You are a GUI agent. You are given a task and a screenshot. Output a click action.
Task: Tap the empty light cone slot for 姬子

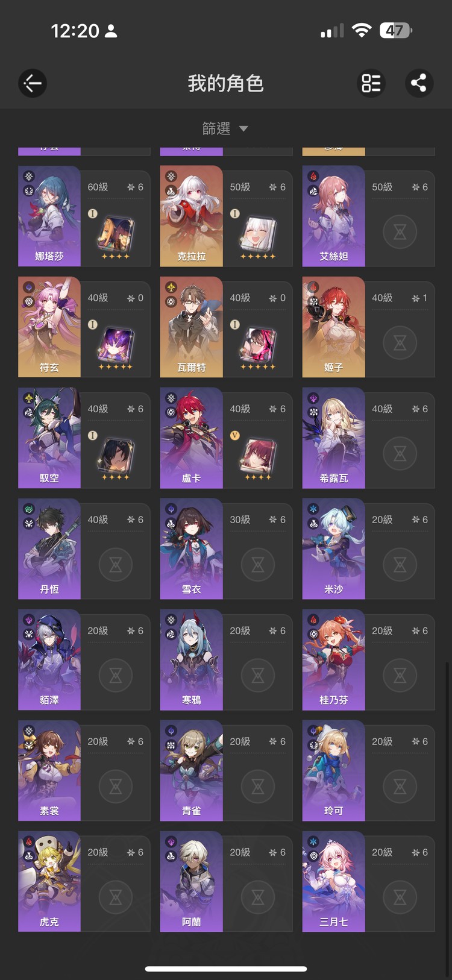click(400, 343)
